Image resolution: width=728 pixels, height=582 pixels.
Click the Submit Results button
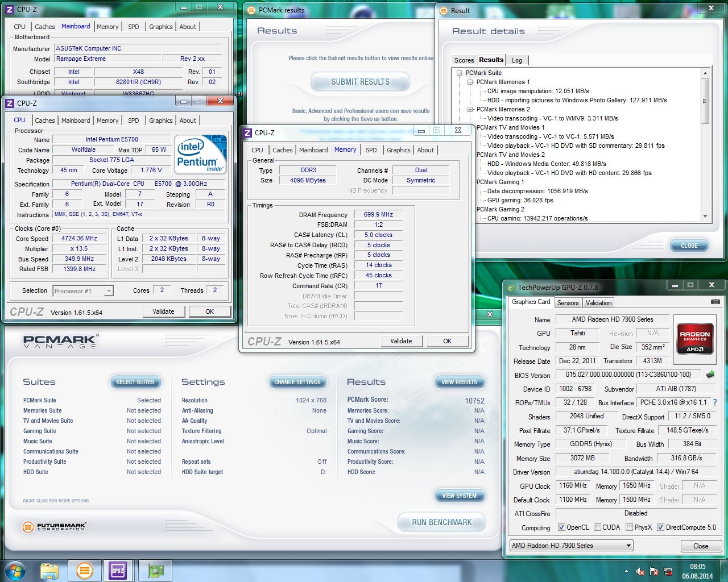[x=361, y=82]
